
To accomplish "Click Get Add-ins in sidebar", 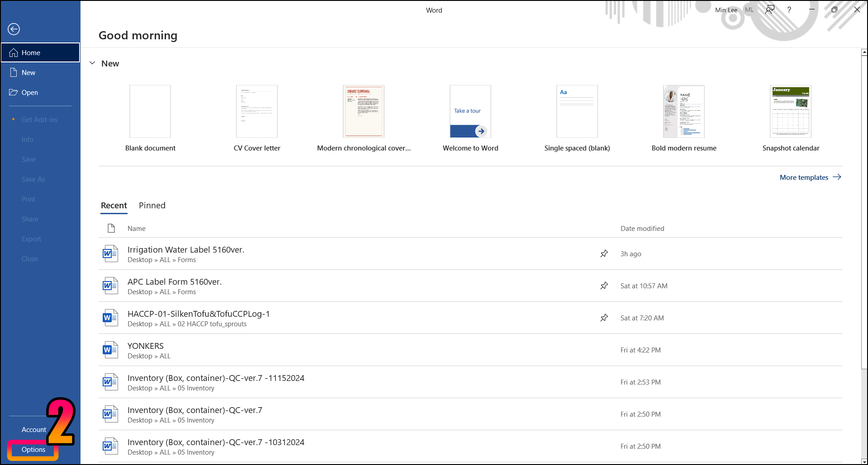I will coord(39,119).
